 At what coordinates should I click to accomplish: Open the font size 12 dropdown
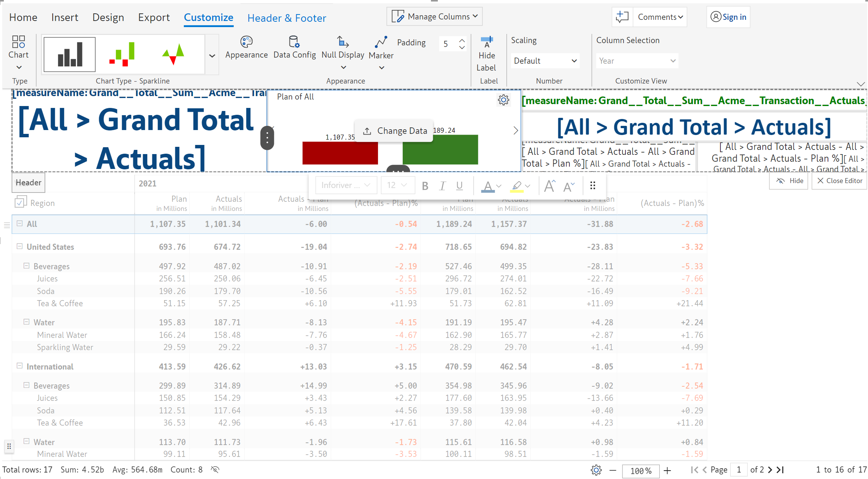point(397,185)
